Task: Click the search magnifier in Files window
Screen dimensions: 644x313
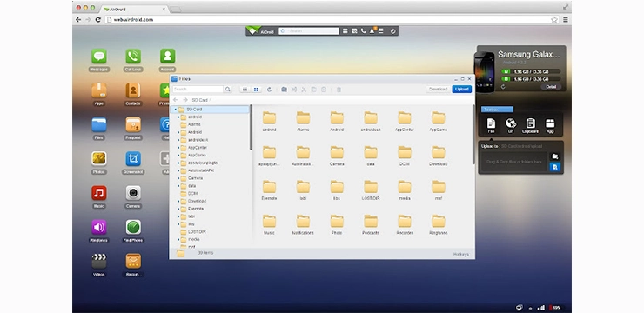Action: (x=227, y=89)
